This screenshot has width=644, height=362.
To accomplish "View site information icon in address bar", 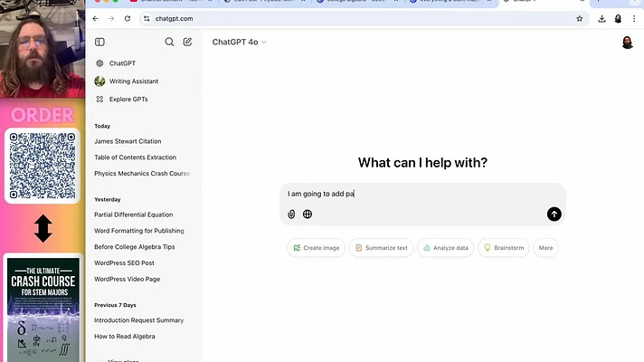I will pos(147,18).
